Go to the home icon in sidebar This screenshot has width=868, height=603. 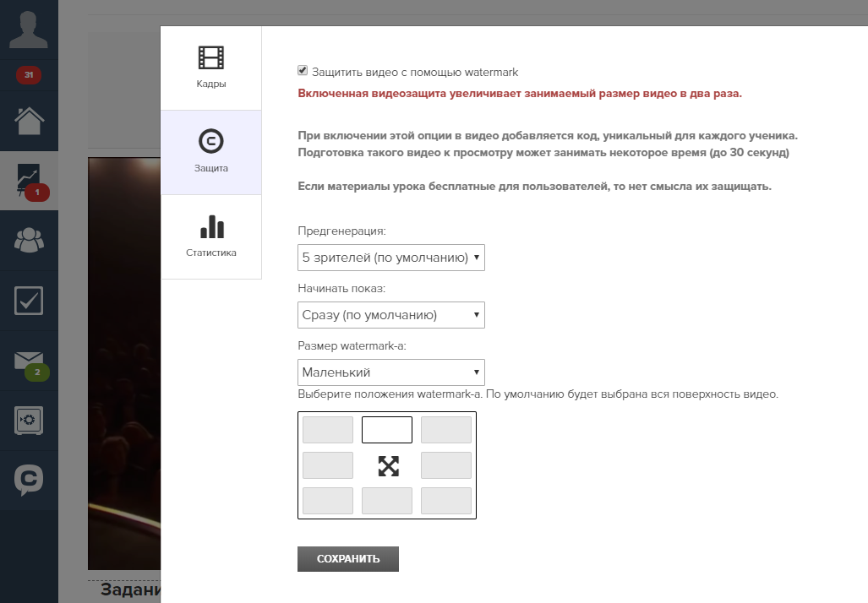click(x=29, y=121)
